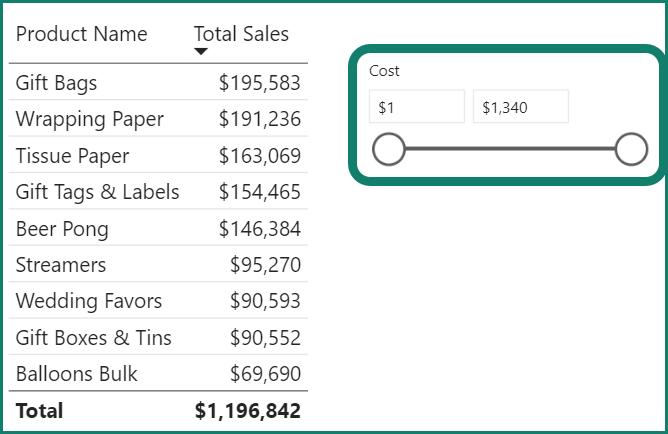668x434 pixels.
Task: Click the maximum Cost input showing $1,340
Action: click(x=520, y=107)
